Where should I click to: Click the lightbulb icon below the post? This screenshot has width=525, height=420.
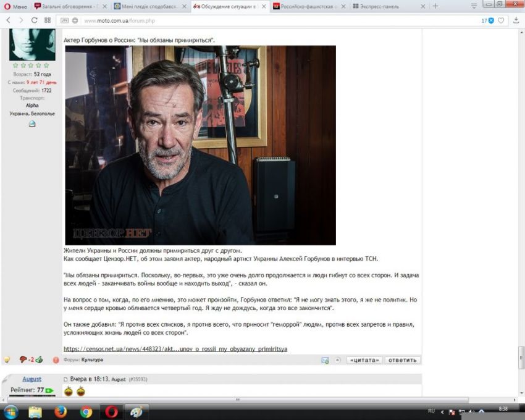pos(7,359)
